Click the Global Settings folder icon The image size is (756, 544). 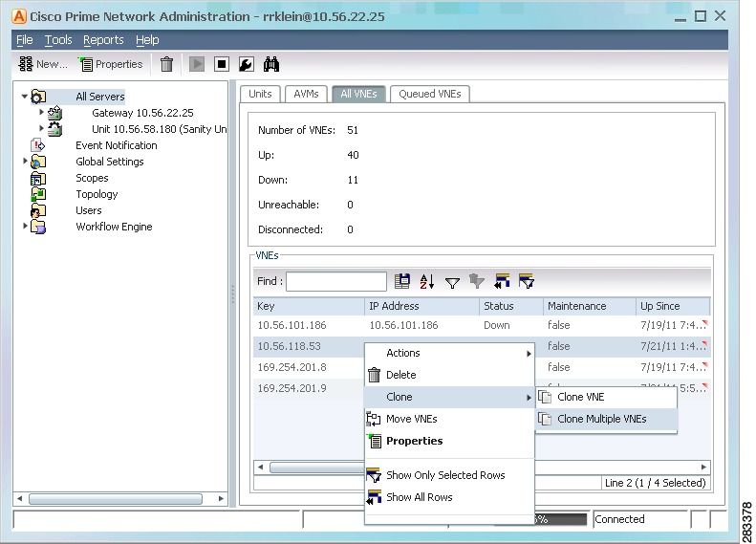38,162
